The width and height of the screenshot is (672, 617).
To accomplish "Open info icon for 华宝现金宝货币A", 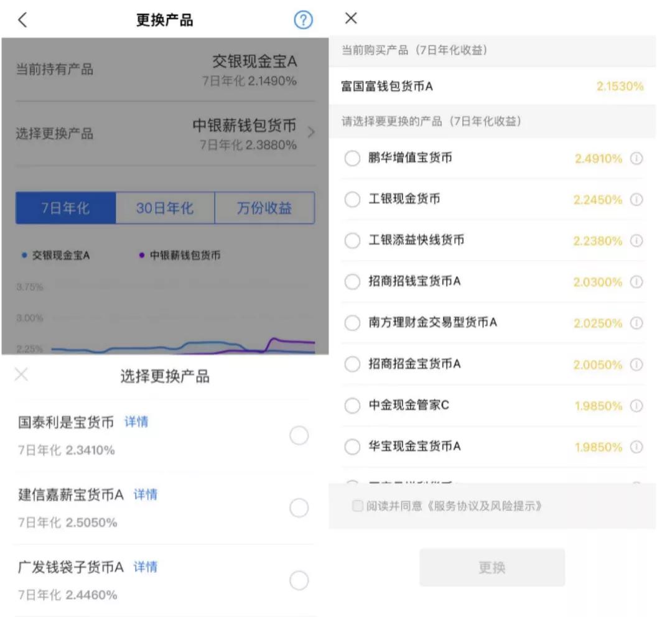I will click(635, 447).
